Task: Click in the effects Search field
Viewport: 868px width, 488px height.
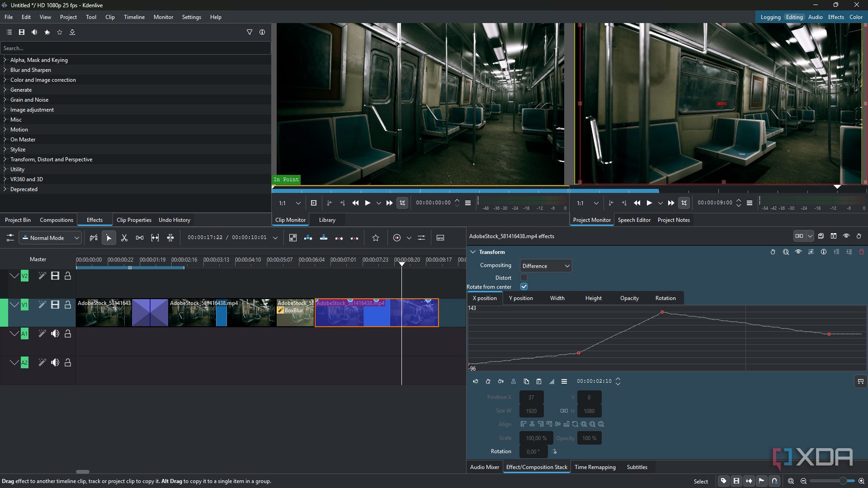Action: pyautogui.click(x=136, y=48)
